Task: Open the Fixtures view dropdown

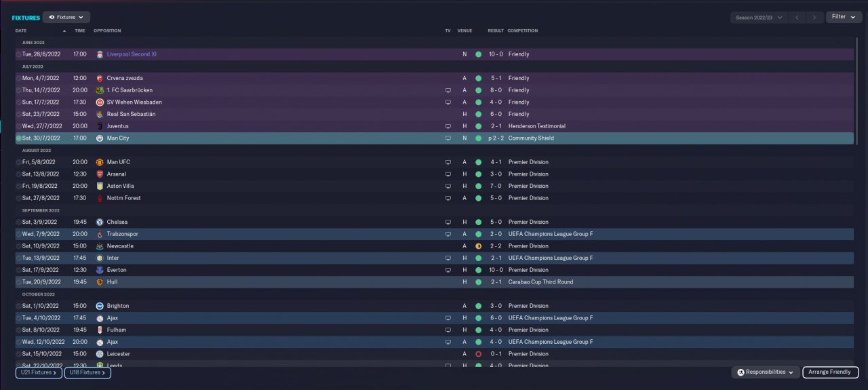Action: [x=66, y=17]
